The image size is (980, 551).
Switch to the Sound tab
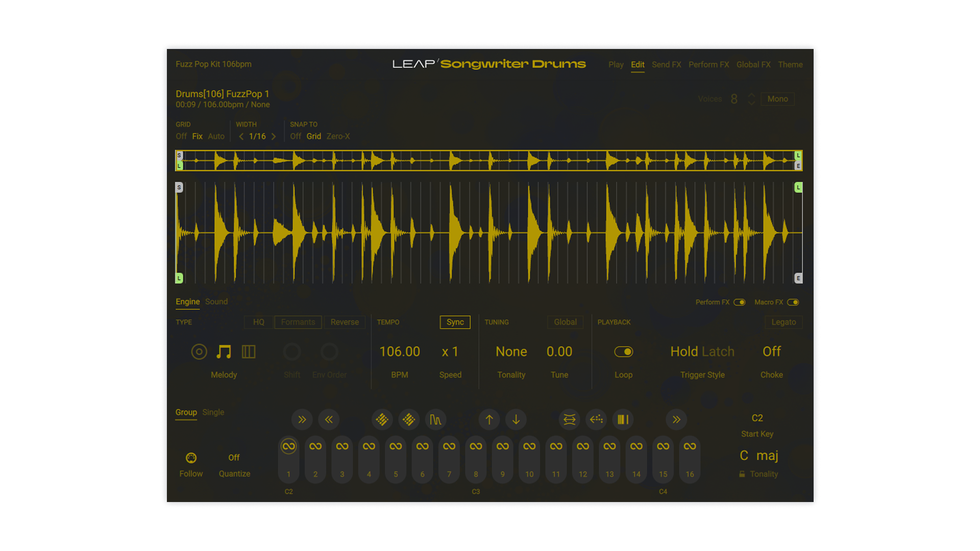[216, 302]
